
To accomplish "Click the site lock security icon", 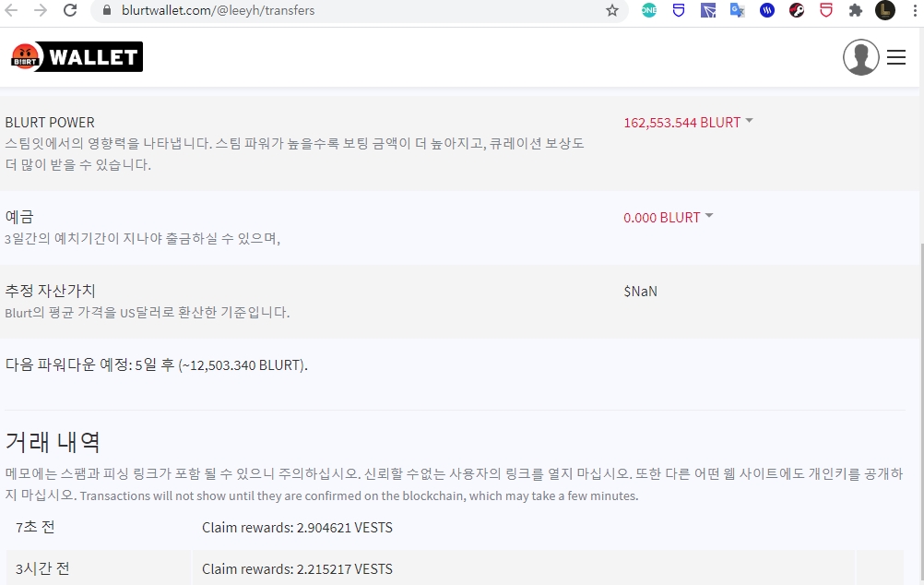I will 105,11.
